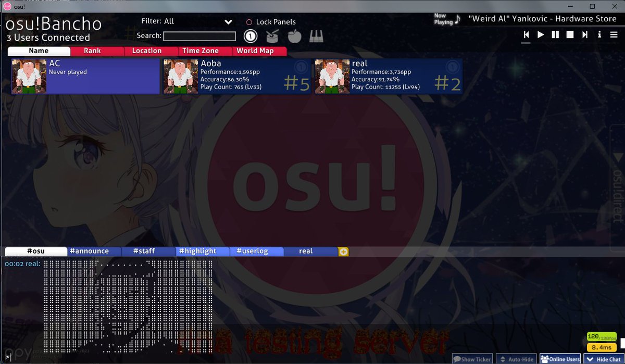Expand the osu!direct side panel

pos(618,187)
